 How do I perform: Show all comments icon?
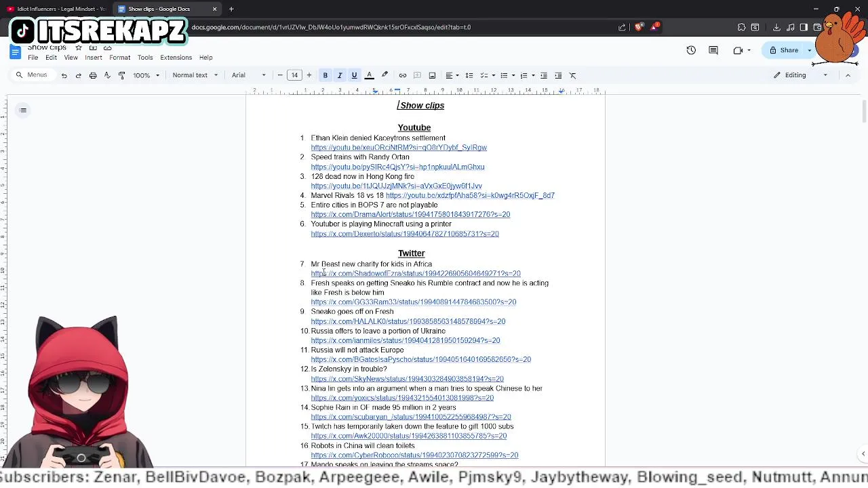[x=713, y=50]
